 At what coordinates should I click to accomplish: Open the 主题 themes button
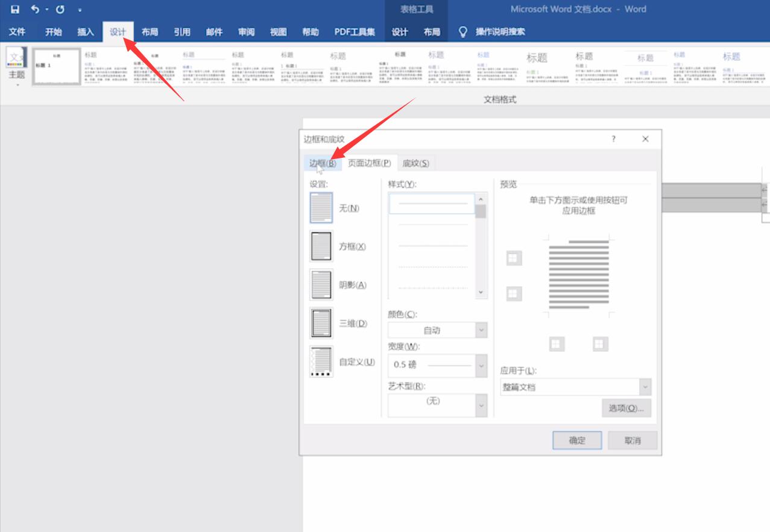(x=17, y=66)
